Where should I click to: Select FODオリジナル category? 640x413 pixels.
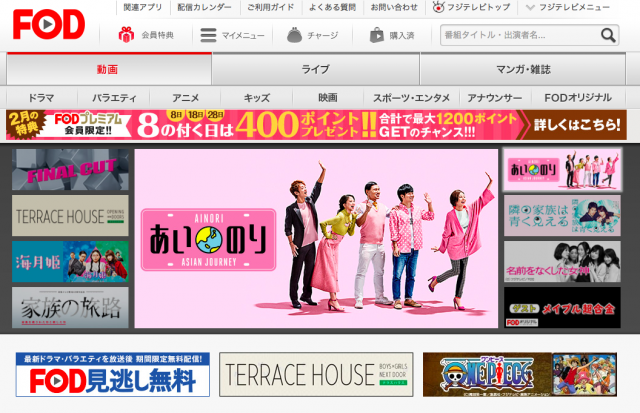578,98
